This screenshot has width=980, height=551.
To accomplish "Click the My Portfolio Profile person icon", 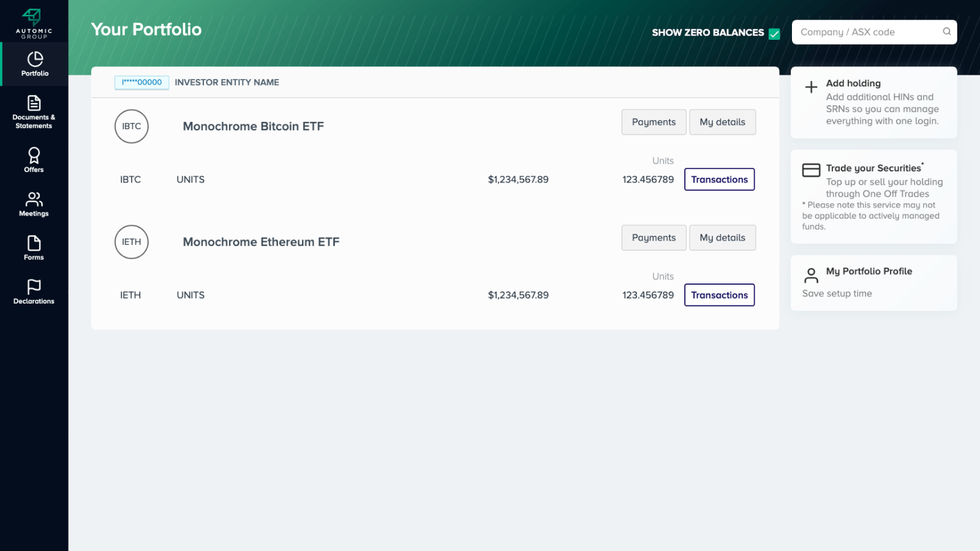I will 811,275.
